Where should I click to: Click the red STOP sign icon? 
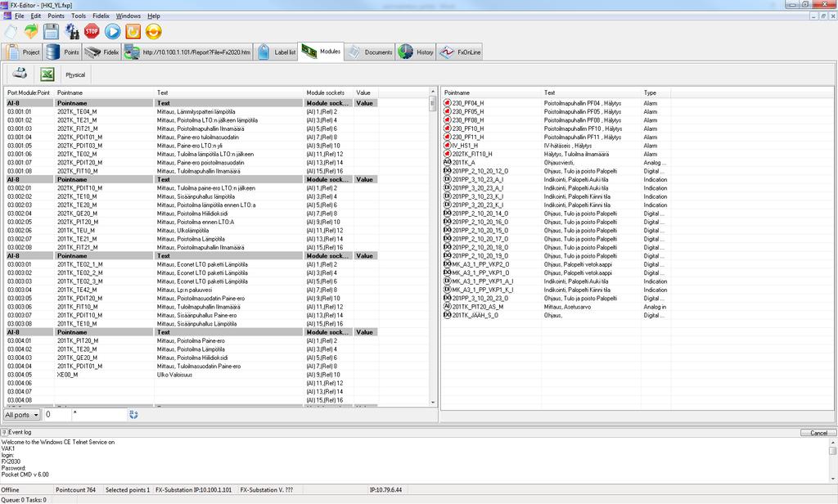[x=92, y=32]
